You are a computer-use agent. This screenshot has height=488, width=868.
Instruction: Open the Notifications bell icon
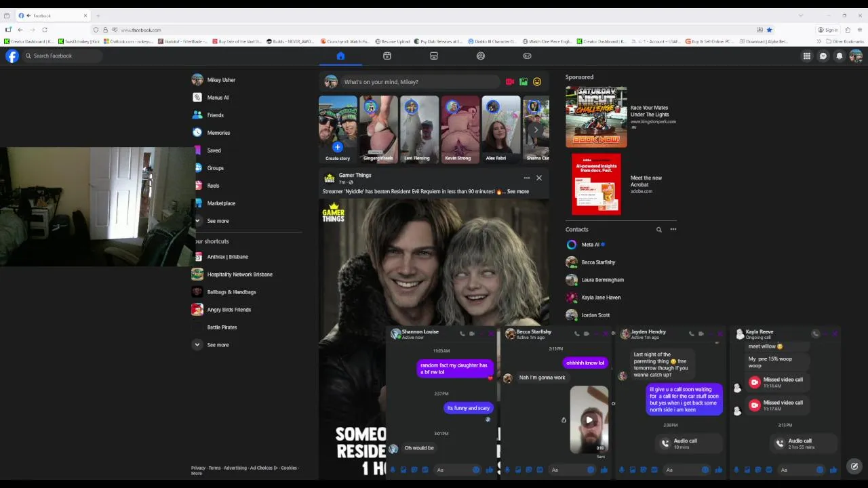click(840, 56)
